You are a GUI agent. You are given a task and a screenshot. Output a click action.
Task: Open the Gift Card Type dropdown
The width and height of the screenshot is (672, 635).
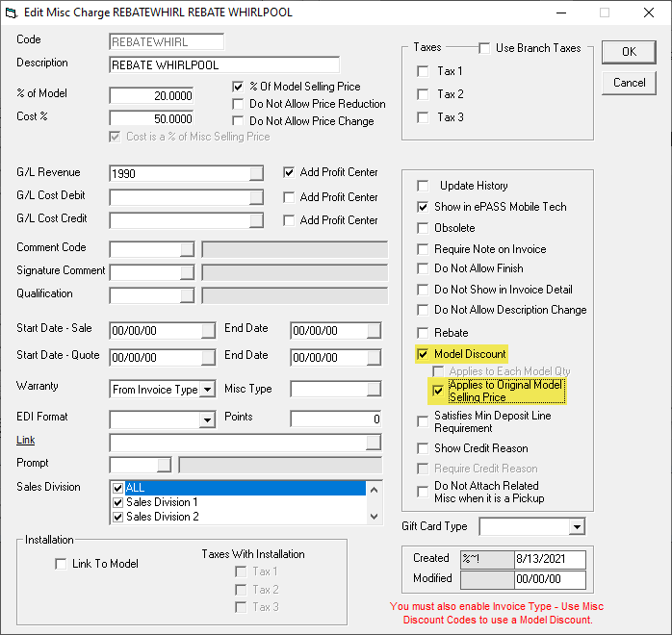578,527
